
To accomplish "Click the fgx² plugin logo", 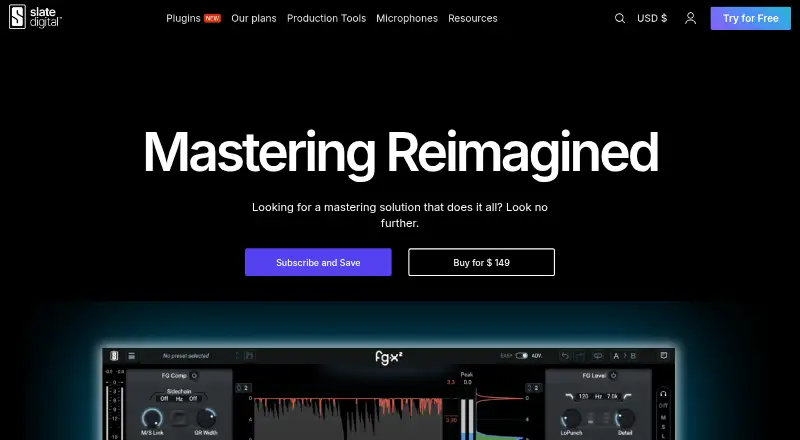I will point(389,358).
